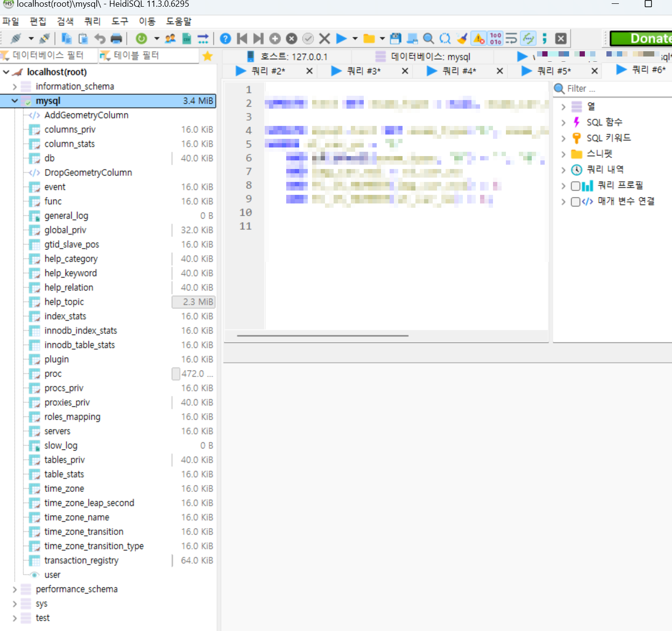Click the save as snippet icon
672x631 pixels.
[x=412, y=38]
